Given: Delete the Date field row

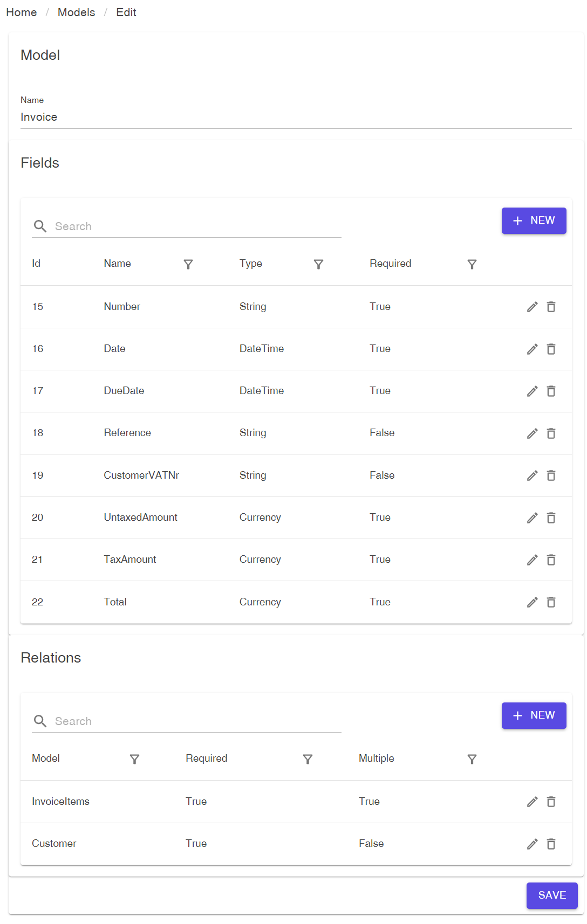Looking at the screenshot, I should click(551, 349).
